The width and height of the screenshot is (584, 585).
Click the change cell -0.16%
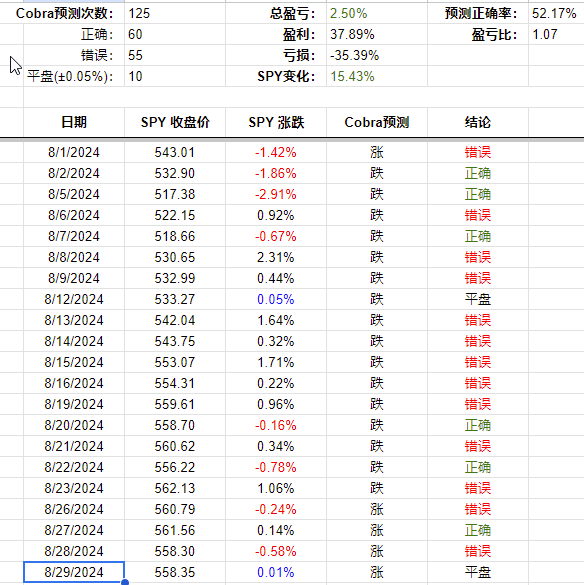pyautogui.click(x=276, y=425)
